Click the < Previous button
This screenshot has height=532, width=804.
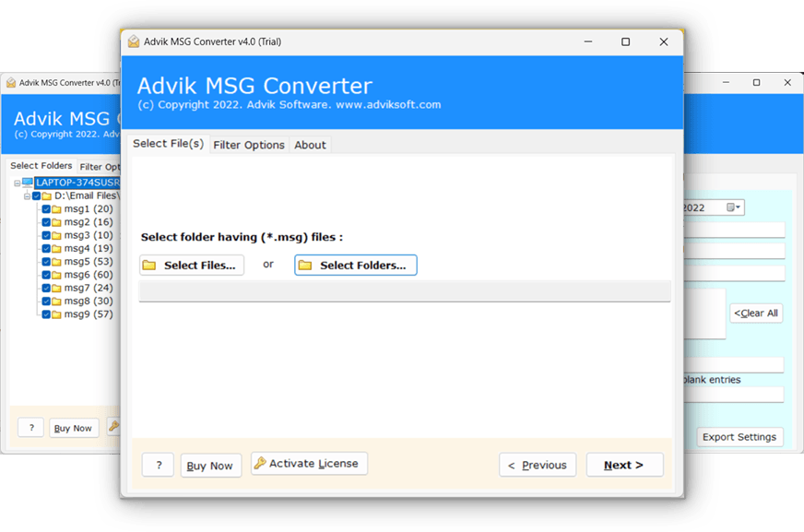pyautogui.click(x=538, y=465)
